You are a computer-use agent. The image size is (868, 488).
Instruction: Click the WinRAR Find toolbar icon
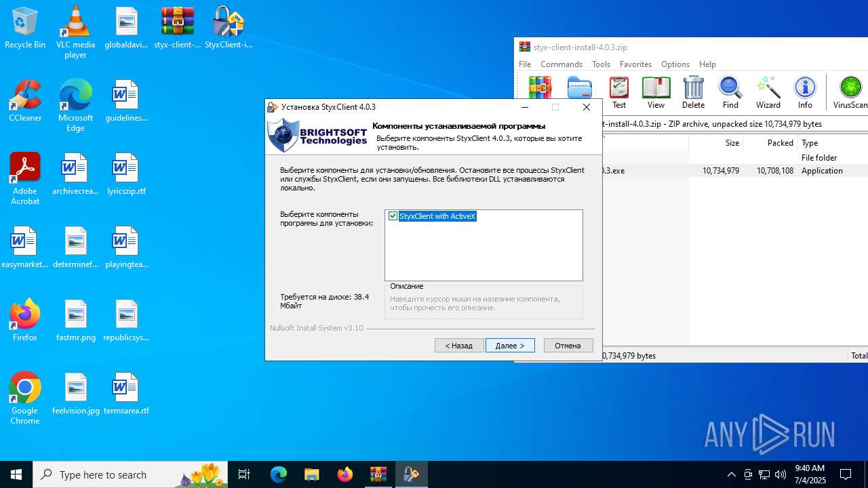730,93
